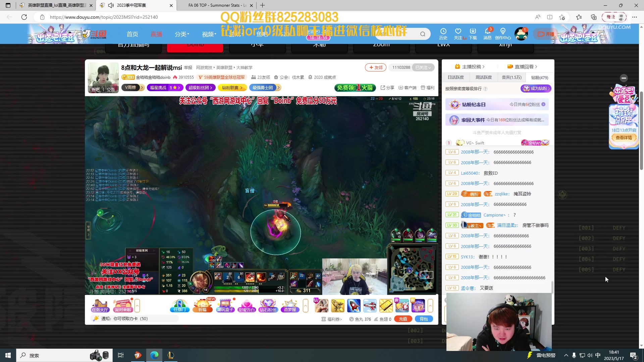Claim the 免费领1火箭 offer
The height and width of the screenshot is (362, 644).
(x=355, y=87)
